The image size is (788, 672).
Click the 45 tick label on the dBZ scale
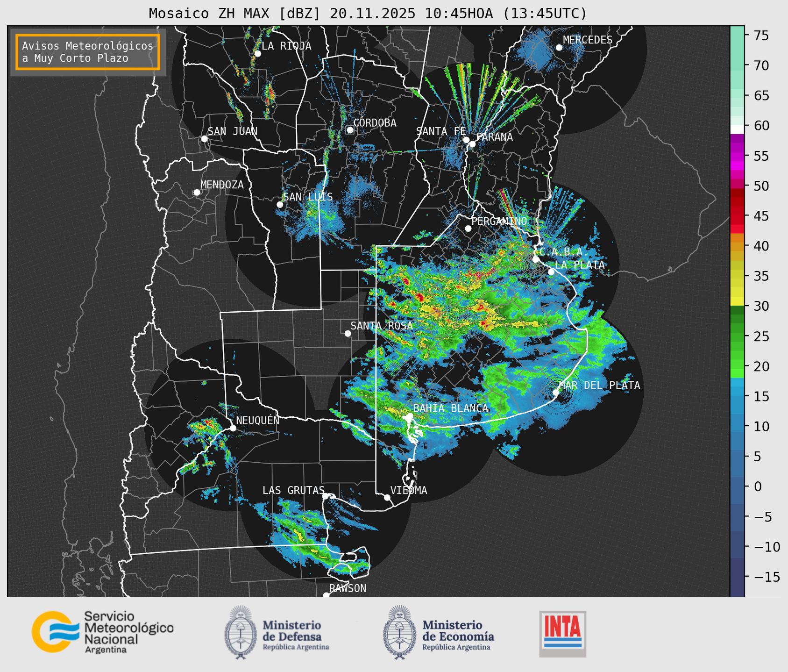click(x=761, y=216)
